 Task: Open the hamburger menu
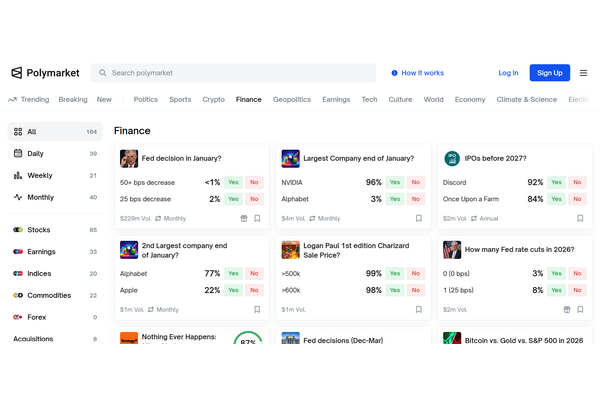pos(583,73)
